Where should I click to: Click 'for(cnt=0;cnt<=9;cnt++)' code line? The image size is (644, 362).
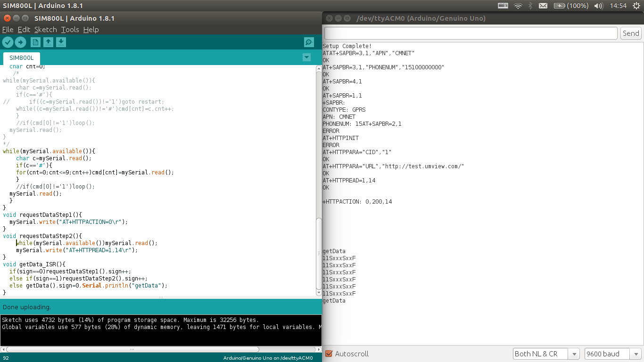(95, 172)
